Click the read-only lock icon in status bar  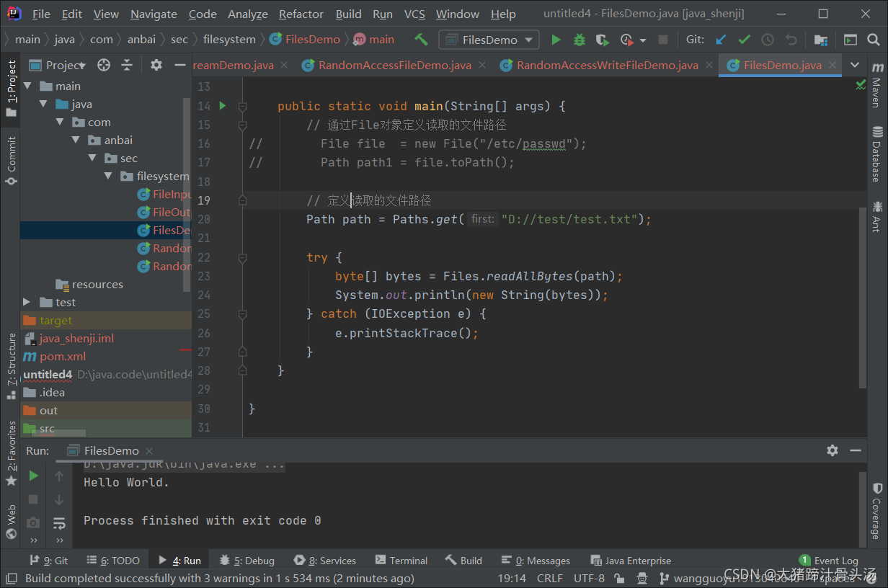click(620, 578)
